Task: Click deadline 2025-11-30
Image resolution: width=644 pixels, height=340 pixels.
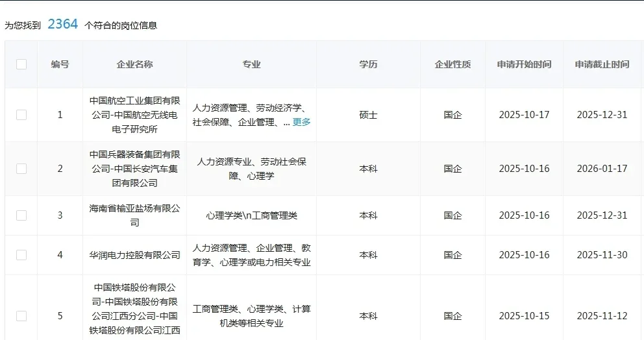Action: click(602, 255)
